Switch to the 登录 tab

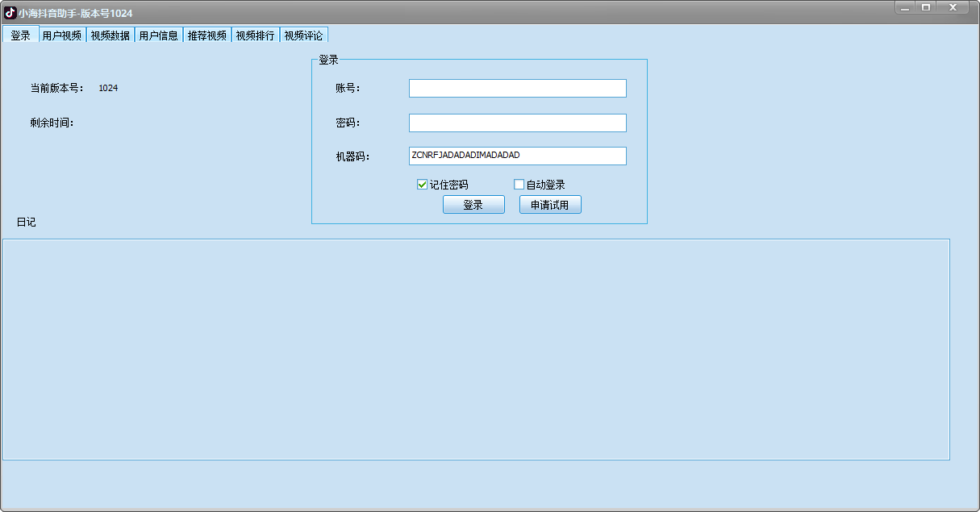point(20,35)
